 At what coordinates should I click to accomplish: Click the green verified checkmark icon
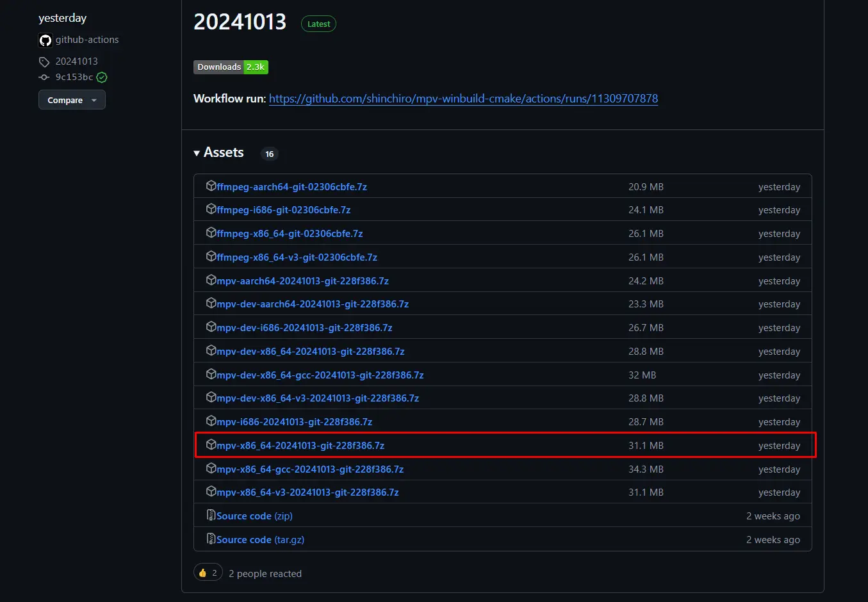(x=102, y=77)
